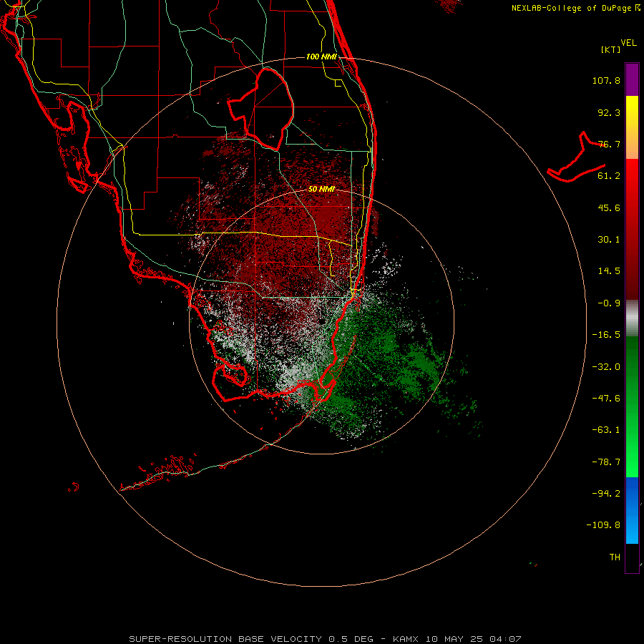The width and height of the screenshot is (644, 644).
Task: Click the 61.2 legend value
Action: point(609,176)
